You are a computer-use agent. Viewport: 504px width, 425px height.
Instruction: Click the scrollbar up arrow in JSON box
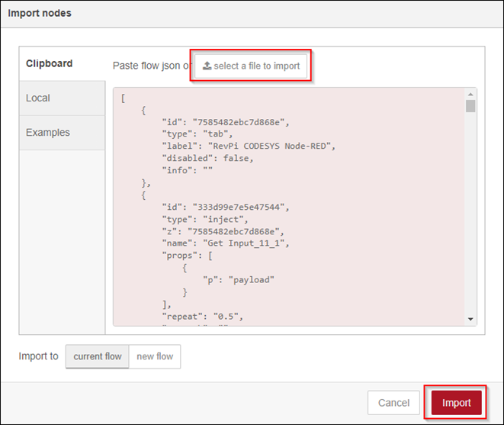point(470,95)
